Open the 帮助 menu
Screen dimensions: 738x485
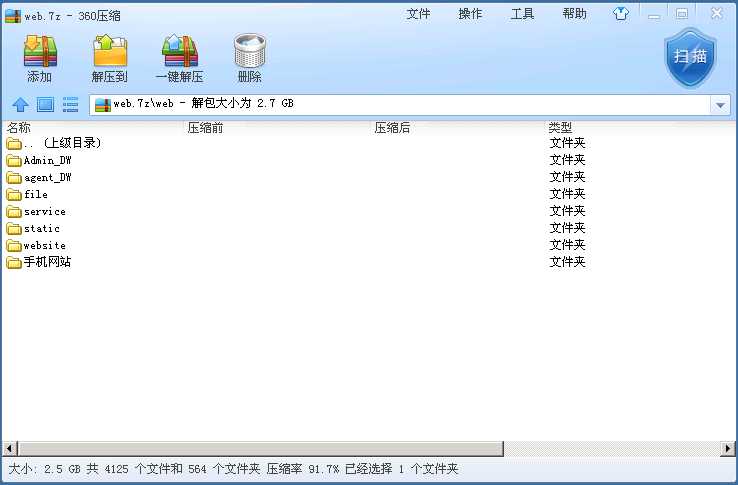click(x=575, y=14)
